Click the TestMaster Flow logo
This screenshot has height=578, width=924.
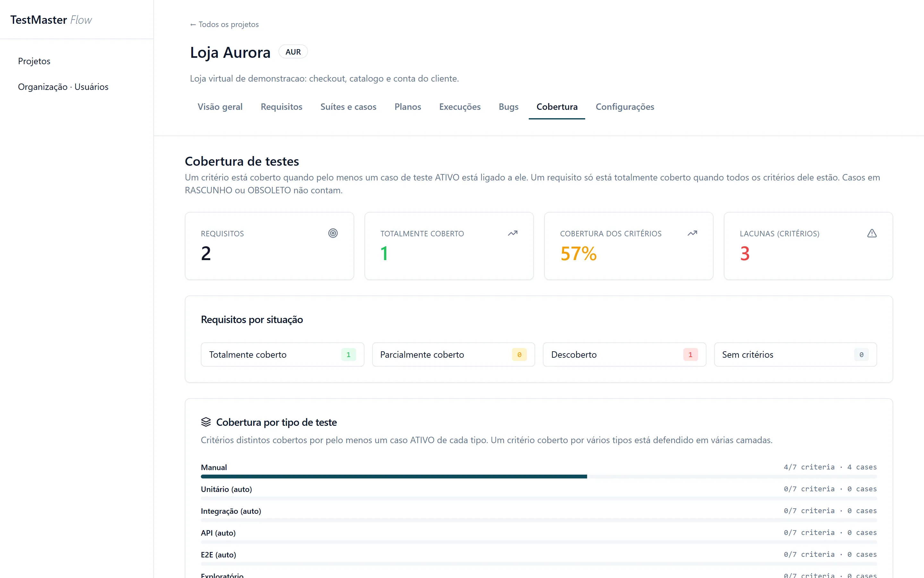[51, 20]
